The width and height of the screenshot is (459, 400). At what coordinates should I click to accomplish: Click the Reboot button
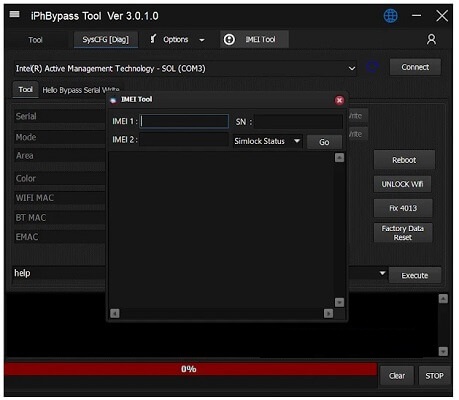404,160
